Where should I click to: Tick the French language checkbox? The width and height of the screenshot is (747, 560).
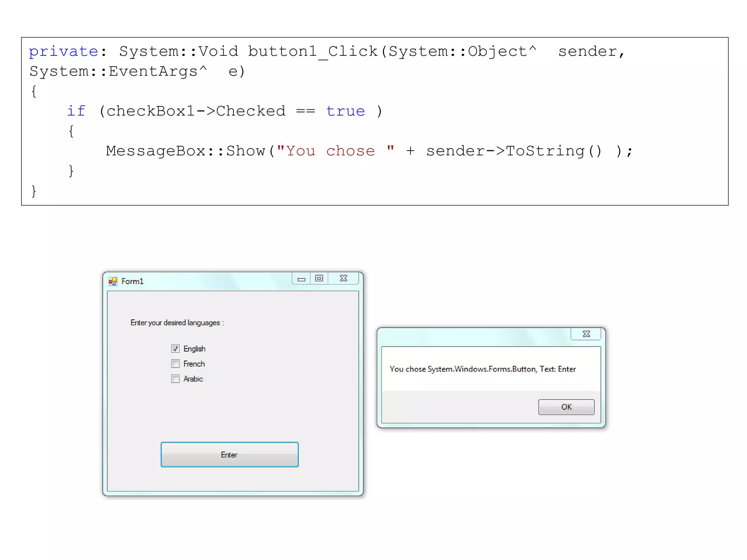175,363
